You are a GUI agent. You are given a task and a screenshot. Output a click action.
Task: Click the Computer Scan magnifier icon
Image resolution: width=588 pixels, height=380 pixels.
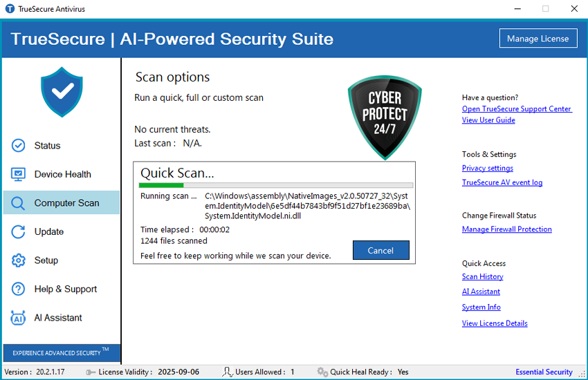(x=19, y=203)
